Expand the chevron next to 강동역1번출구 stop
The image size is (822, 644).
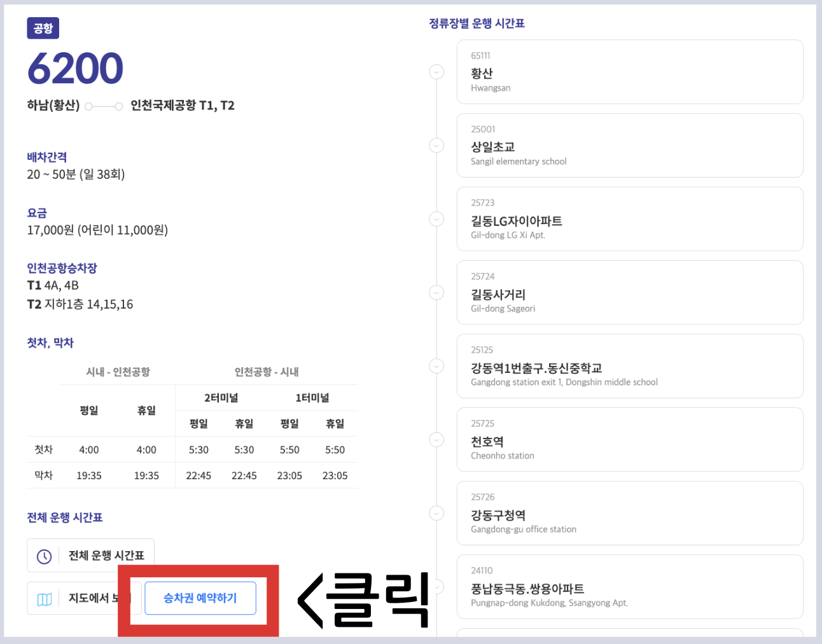coord(436,366)
